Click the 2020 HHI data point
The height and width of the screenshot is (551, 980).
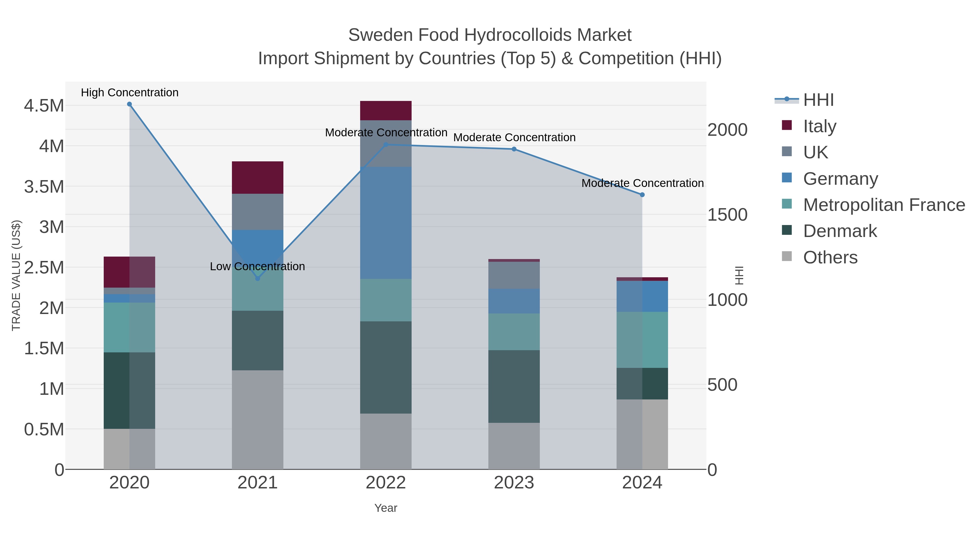(129, 104)
